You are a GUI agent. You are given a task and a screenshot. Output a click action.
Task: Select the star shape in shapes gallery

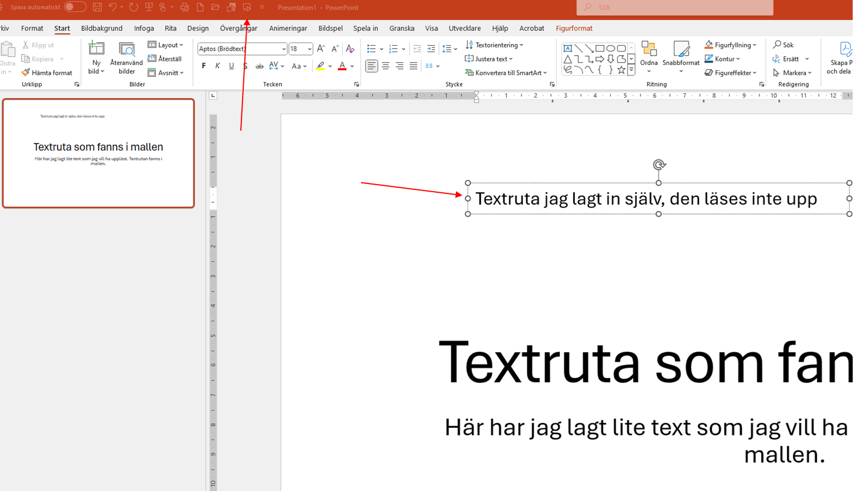point(621,70)
